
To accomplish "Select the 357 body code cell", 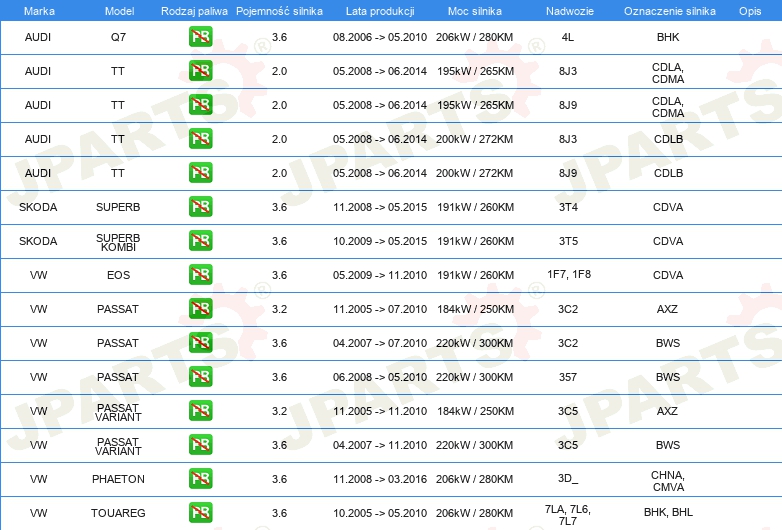I will click(568, 377).
